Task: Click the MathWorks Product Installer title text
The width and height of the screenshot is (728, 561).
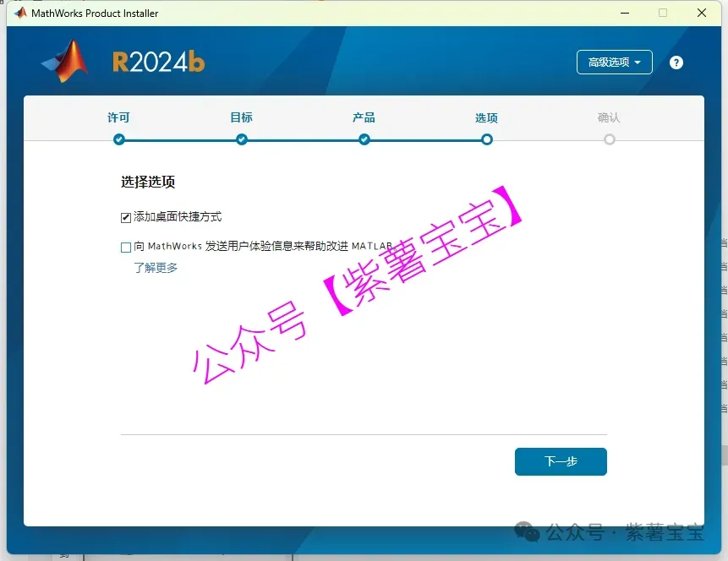Action: pyautogui.click(x=95, y=14)
